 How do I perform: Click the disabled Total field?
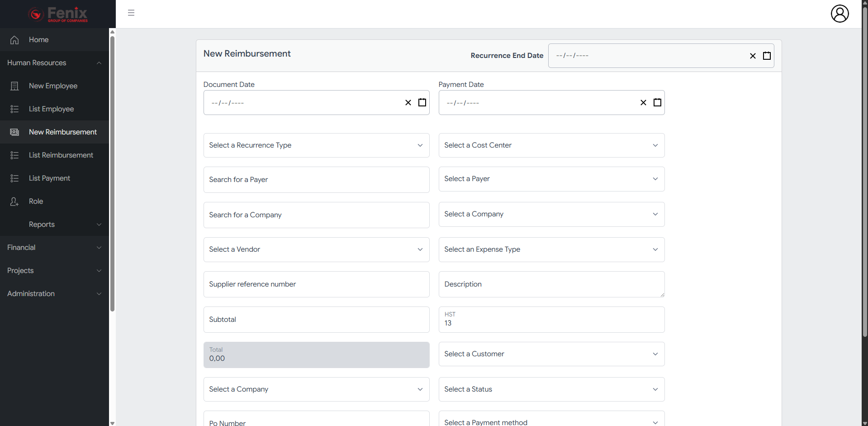[x=316, y=355]
